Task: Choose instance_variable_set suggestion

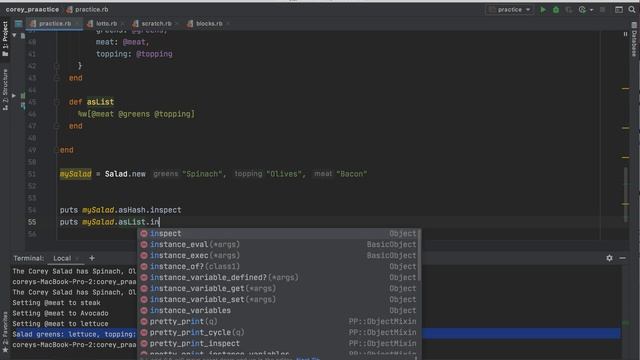Action: pyautogui.click(x=279, y=300)
